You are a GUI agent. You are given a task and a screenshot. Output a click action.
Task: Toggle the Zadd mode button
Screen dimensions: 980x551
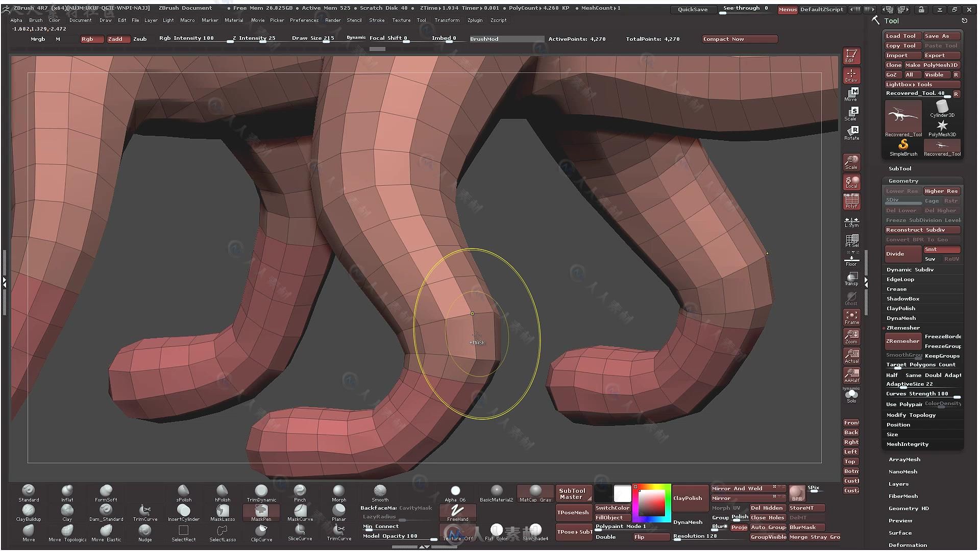[118, 39]
